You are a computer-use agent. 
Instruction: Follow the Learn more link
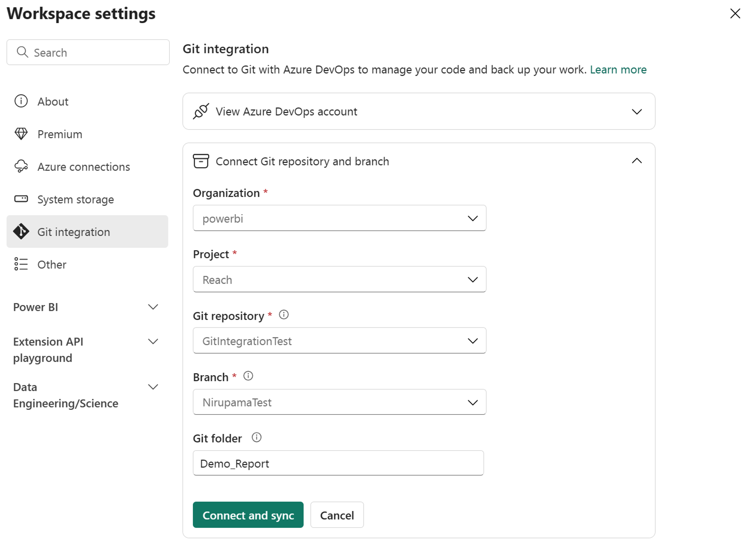pyautogui.click(x=618, y=70)
